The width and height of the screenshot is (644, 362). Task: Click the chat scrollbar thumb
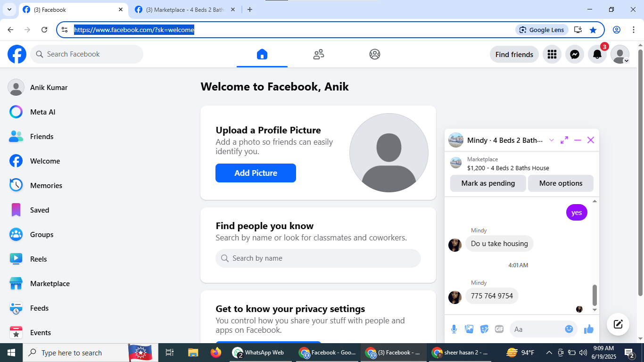[x=594, y=295]
